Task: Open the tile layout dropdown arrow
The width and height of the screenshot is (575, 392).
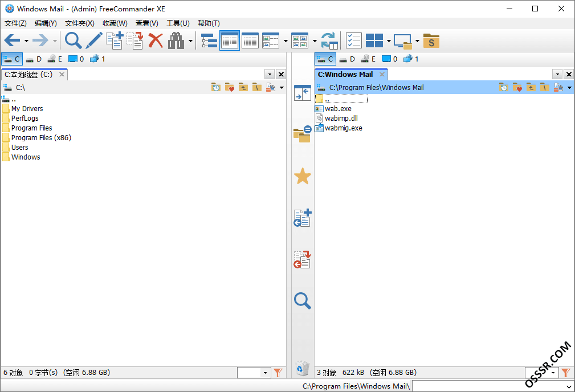Action: [389, 40]
